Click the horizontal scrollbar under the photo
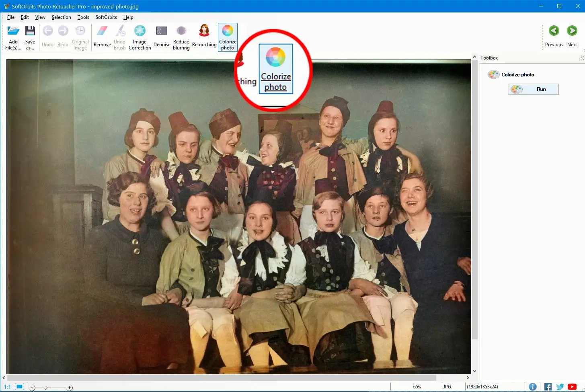585x392 pixels. click(221, 378)
